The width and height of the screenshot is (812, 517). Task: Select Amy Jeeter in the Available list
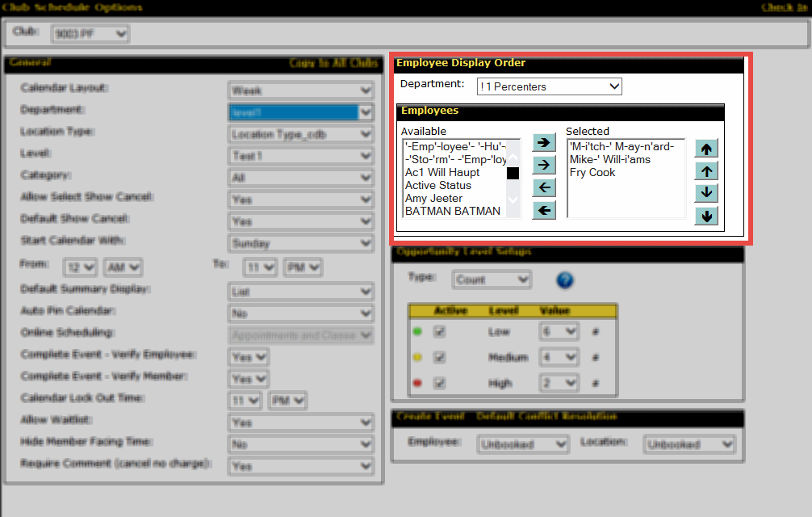433,198
